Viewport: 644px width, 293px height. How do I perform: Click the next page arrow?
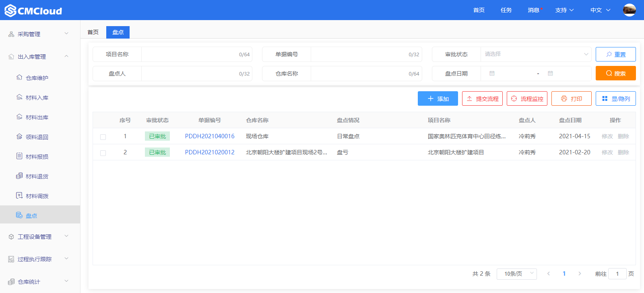pyautogui.click(x=580, y=274)
